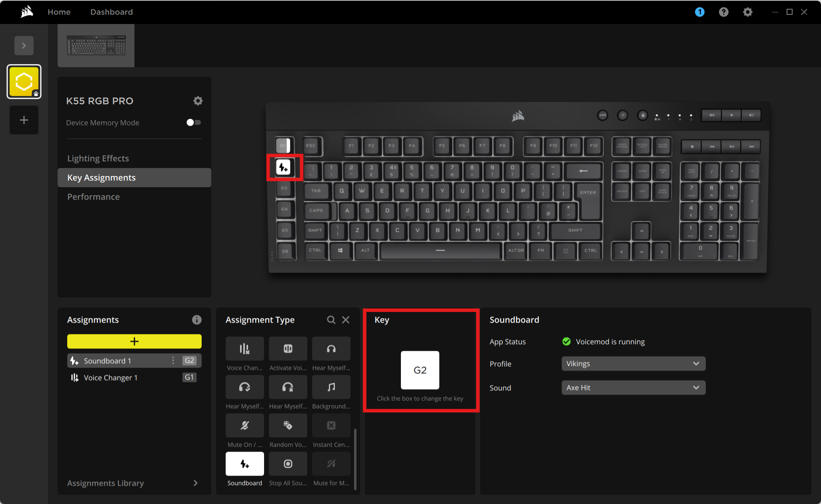
Task: Add a new assignment with yellow plus button
Action: [134, 341]
